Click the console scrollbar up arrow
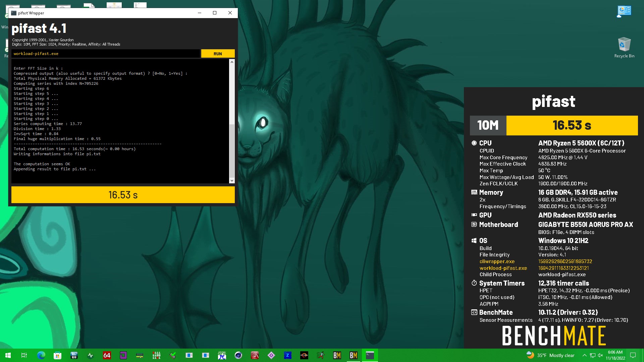 (232, 62)
